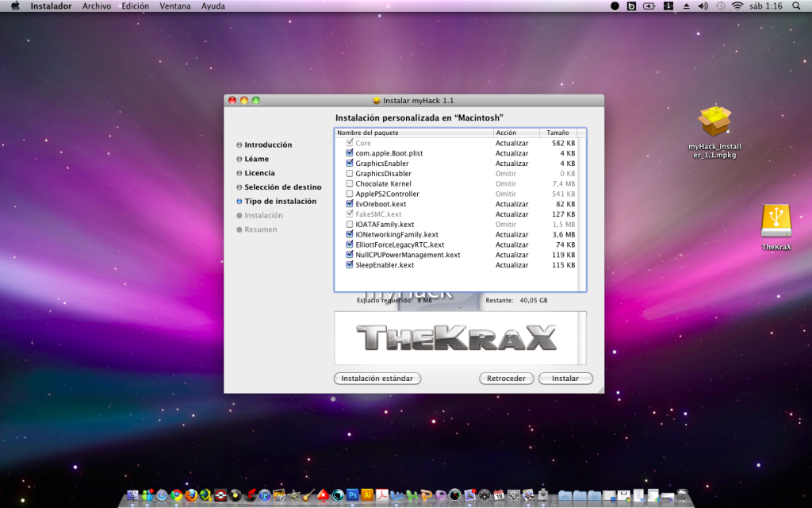This screenshot has height=508, width=812.
Task: Open the myHack_Installer_1.1.mpkg desktop package icon
Action: tap(714, 121)
